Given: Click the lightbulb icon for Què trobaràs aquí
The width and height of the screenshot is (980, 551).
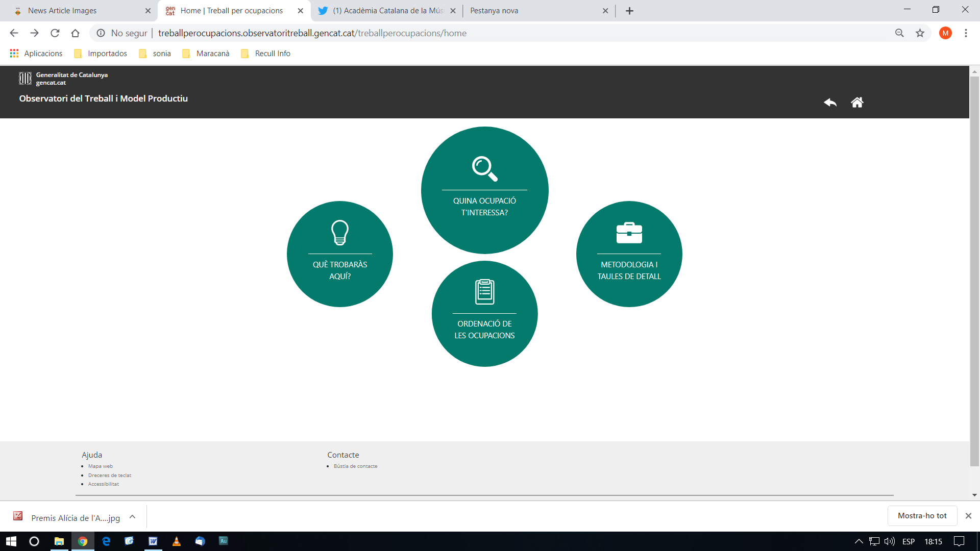Looking at the screenshot, I should click(x=340, y=233).
